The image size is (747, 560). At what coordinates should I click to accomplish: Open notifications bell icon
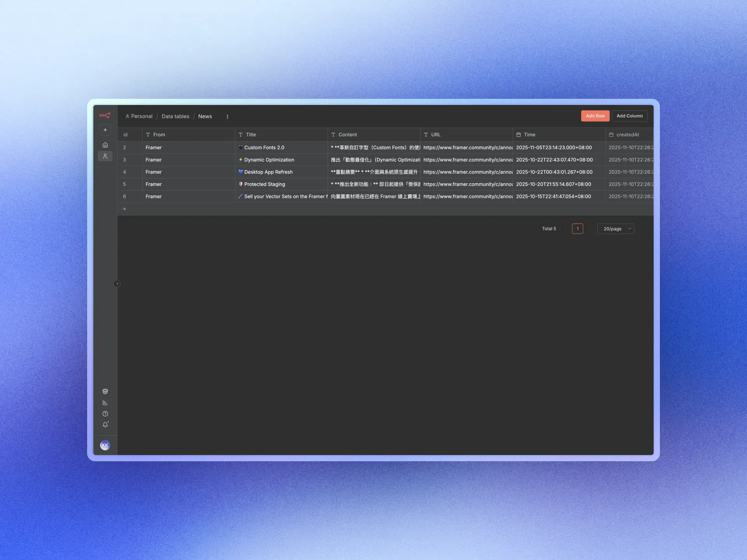(105, 425)
